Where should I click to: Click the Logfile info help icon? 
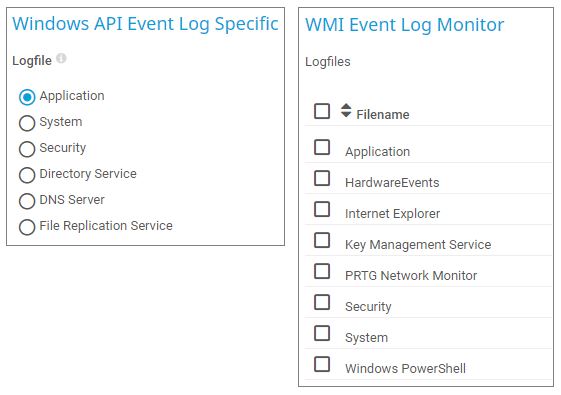click(62, 58)
